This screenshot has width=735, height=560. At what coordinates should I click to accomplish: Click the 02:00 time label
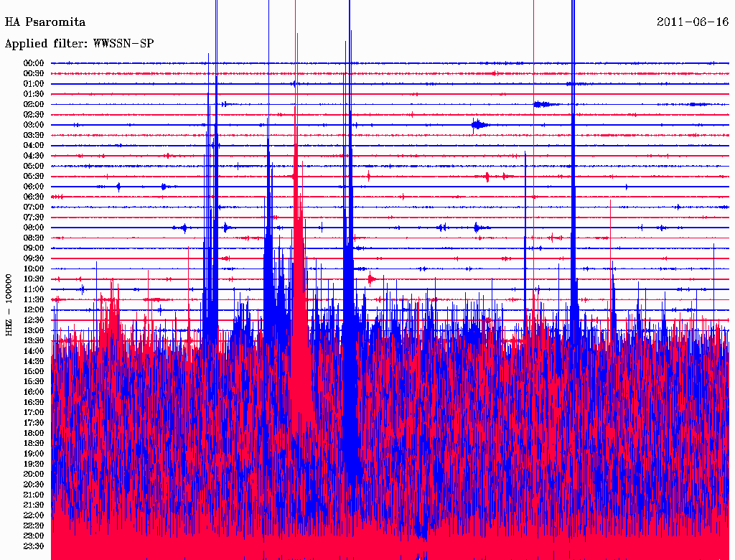pos(34,105)
